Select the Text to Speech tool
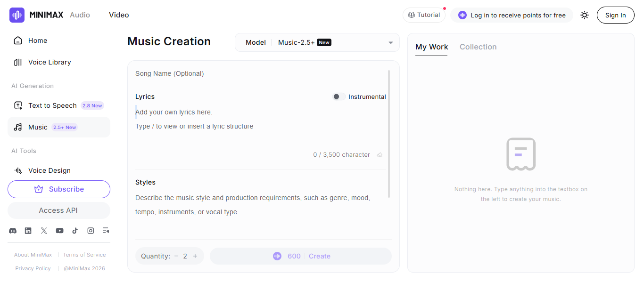The image size is (644, 282). [x=52, y=105]
